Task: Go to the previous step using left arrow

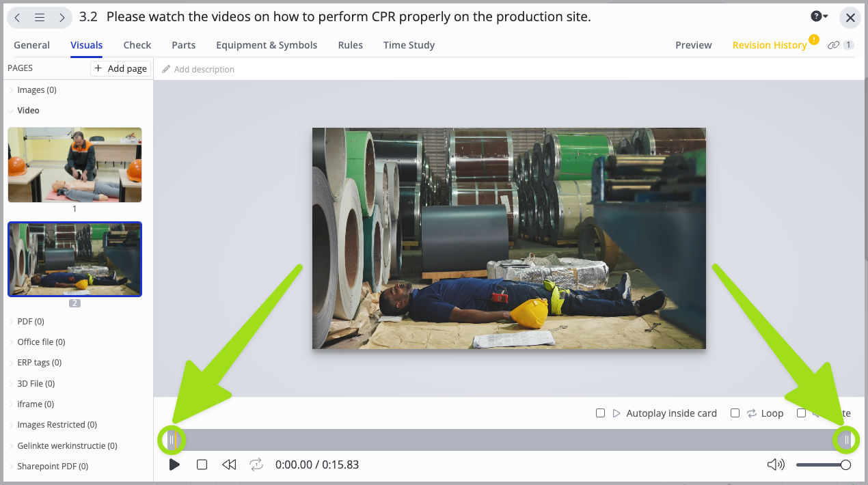Action: pos(18,18)
